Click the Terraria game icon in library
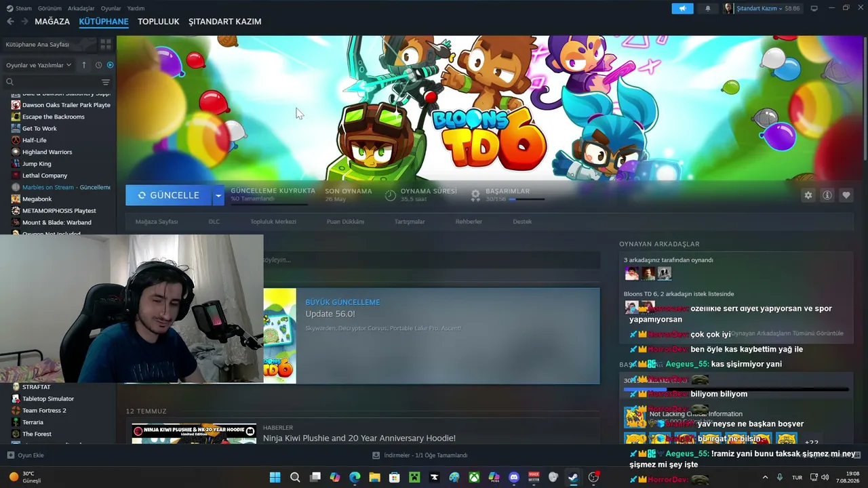This screenshot has height=488, width=868. [x=16, y=422]
